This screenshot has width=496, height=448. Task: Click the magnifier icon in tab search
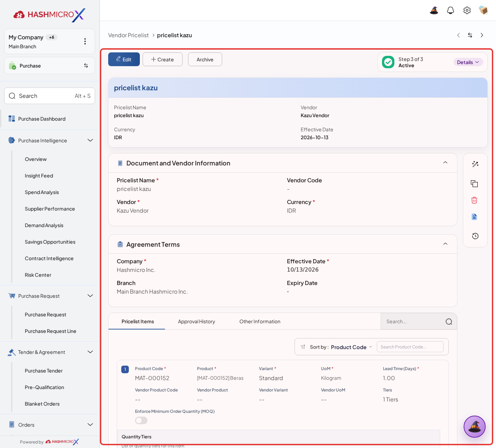449,322
